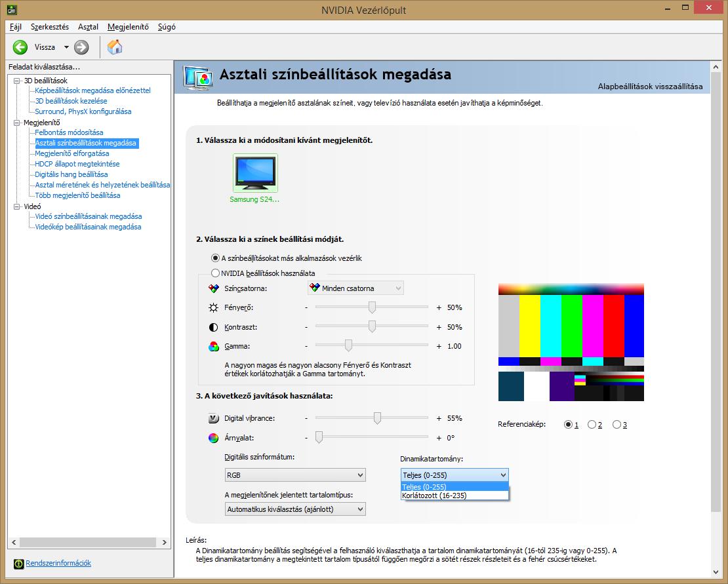Viewport: 728px width, 584px height.
Task: Open the Vissza history dropdown arrow
Action: 66,47
